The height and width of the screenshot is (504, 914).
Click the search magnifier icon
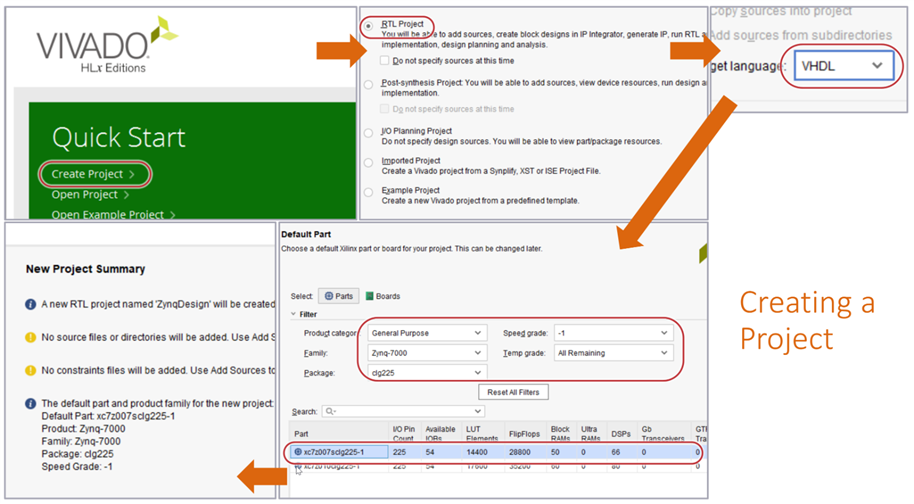coord(329,411)
